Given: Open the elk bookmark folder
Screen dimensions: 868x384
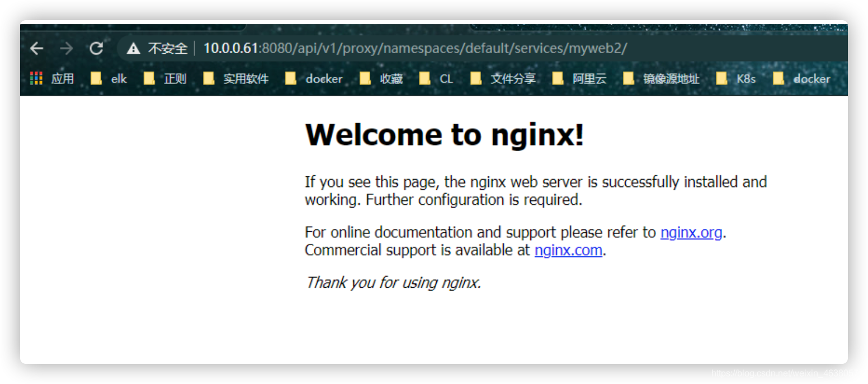Looking at the screenshot, I should (109, 78).
